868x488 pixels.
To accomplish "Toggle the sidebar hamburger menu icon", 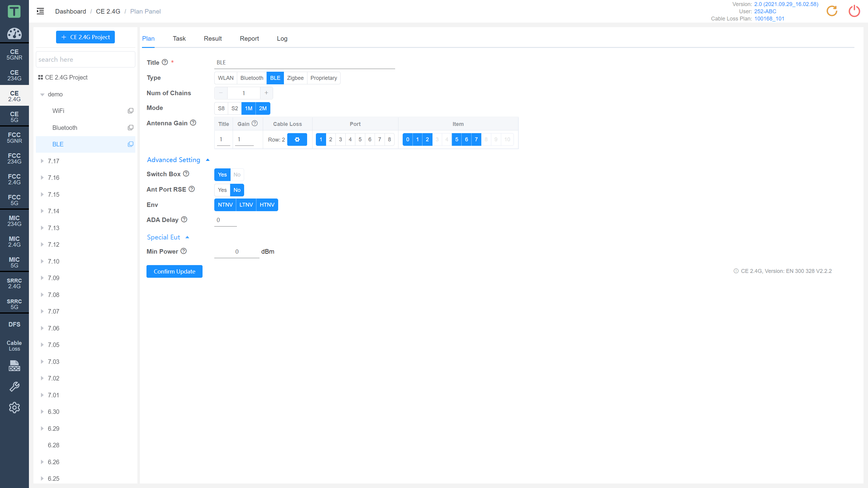I will pyautogui.click(x=40, y=11).
